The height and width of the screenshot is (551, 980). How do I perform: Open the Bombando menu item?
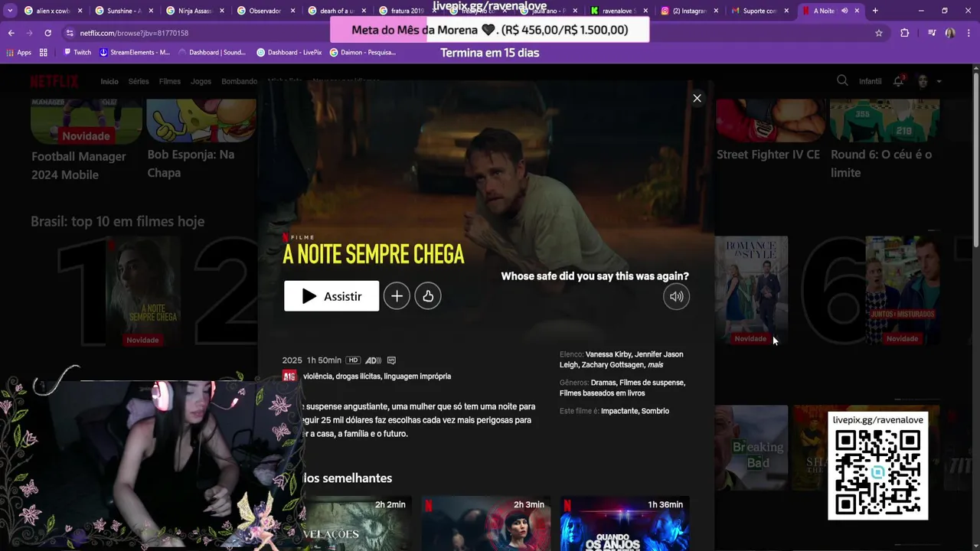click(x=239, y=81)
